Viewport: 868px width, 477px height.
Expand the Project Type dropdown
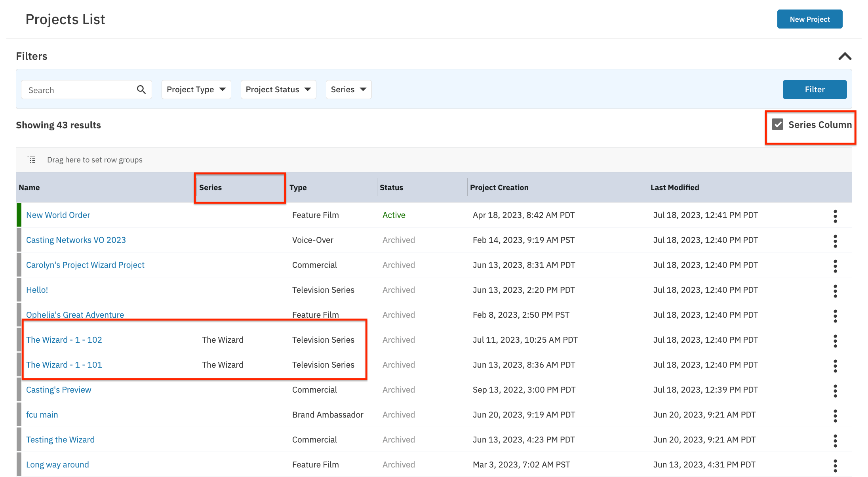[x=196, y=90]
